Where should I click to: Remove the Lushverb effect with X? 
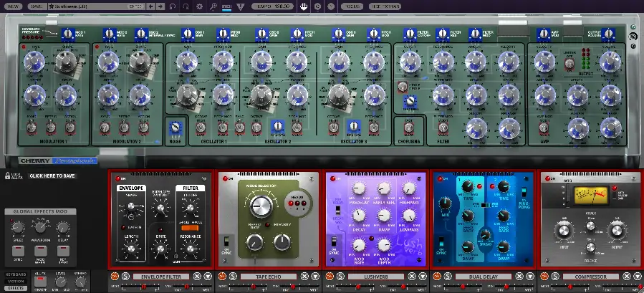411,277
